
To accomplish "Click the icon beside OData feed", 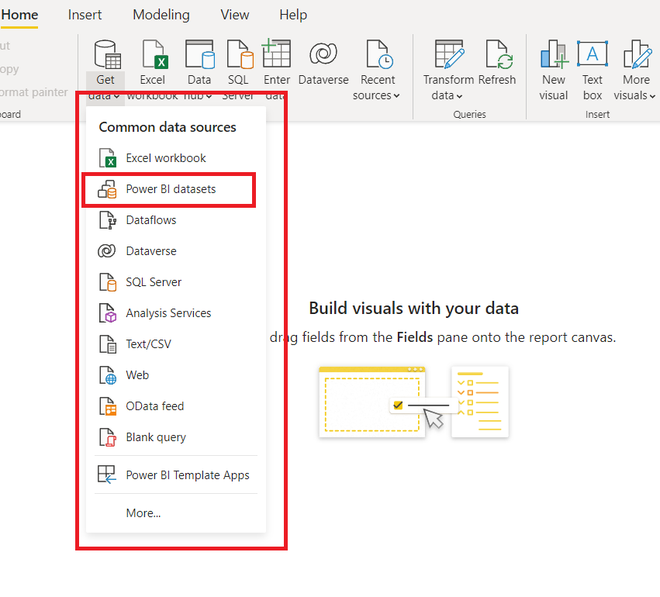I will coord(107,406).
